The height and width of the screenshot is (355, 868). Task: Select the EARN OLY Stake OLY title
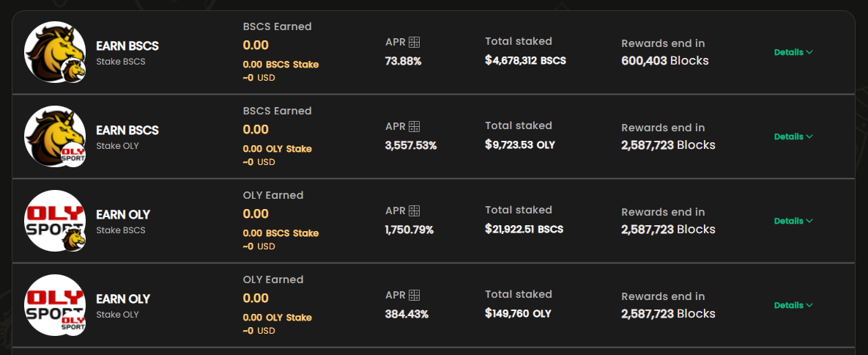click(123, 305)
